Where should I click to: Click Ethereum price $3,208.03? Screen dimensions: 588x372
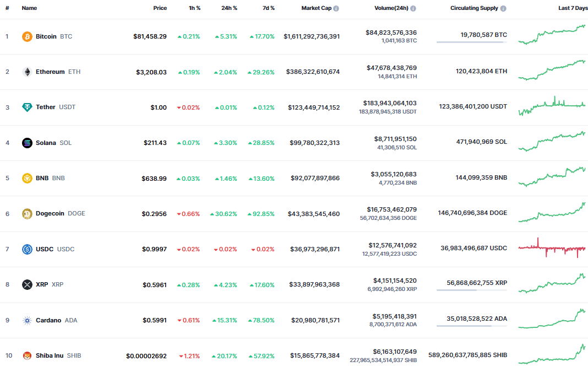pyautogui.click(x=151, y=72)
